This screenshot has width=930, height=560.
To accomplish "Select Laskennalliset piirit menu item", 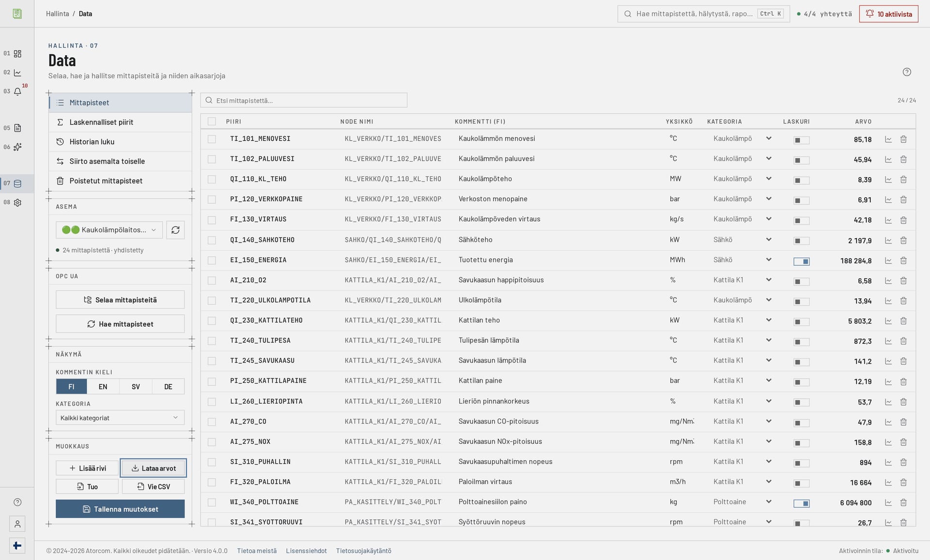I will point(121,122).
